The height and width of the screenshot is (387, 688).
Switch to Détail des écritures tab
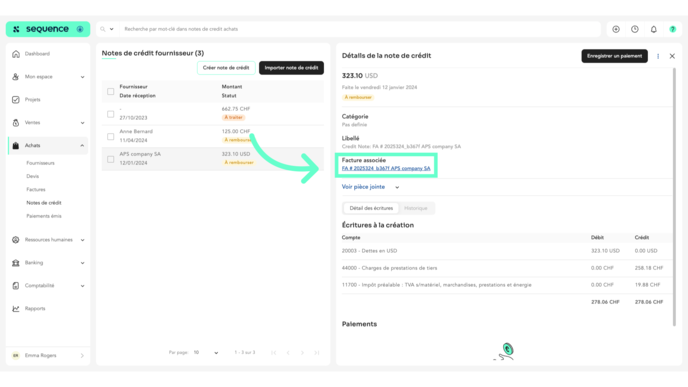click(x=371, y=208)
